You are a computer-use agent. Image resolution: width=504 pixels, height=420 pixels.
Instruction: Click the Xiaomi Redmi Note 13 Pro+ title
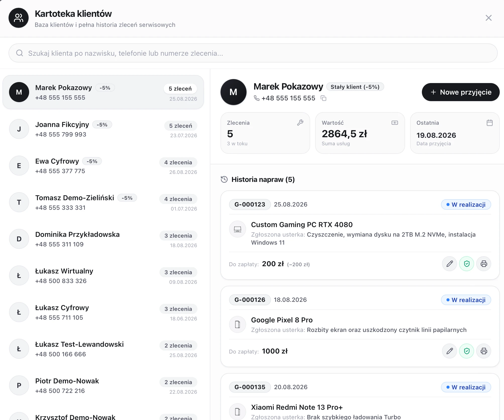(297, 407)
